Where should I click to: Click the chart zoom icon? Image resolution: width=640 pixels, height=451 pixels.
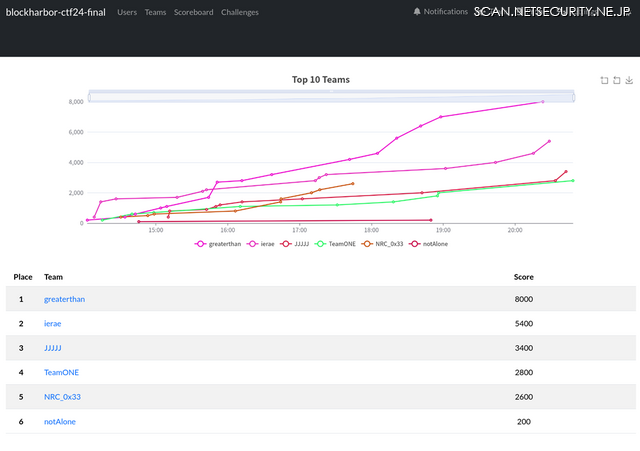point(604,80)
